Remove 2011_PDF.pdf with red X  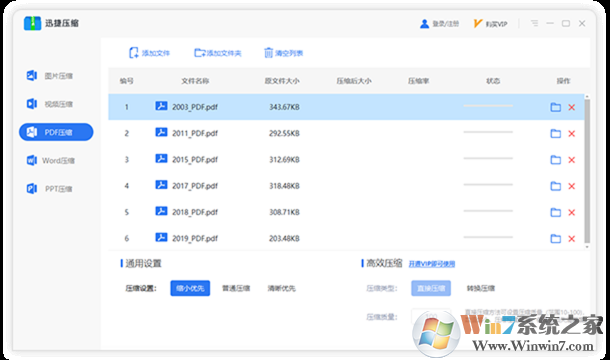[571, 133]
